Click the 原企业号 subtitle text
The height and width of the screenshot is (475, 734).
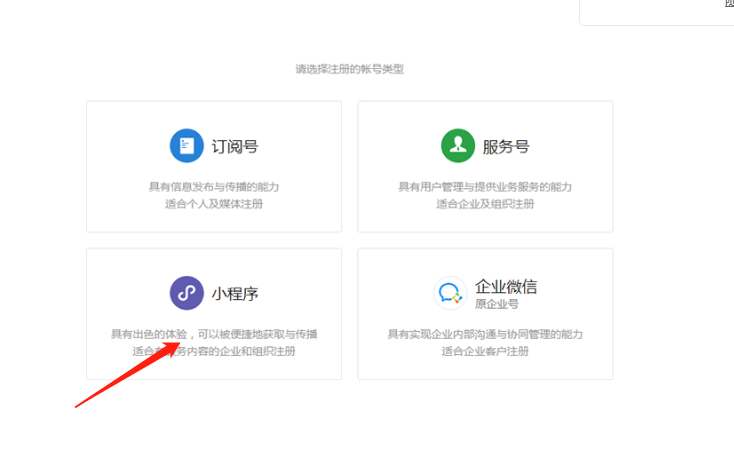[x=497, y=304]
